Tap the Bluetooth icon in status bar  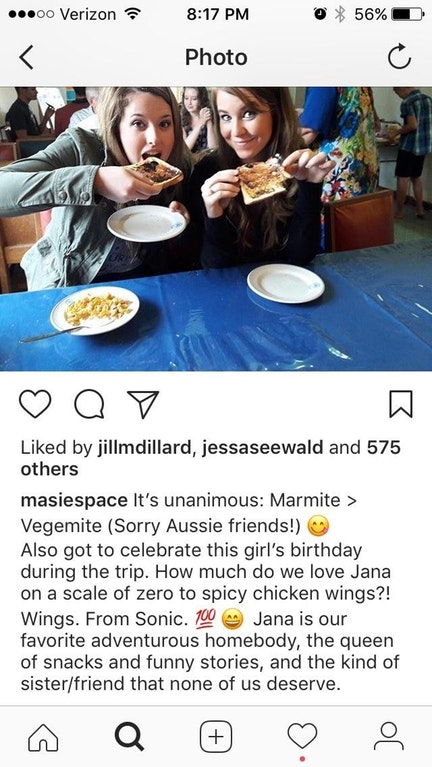340,14
